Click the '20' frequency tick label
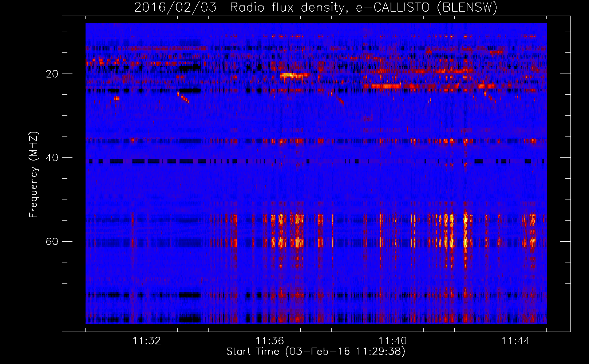Viewport: 589px width, 364px height. tap(52, 74)
